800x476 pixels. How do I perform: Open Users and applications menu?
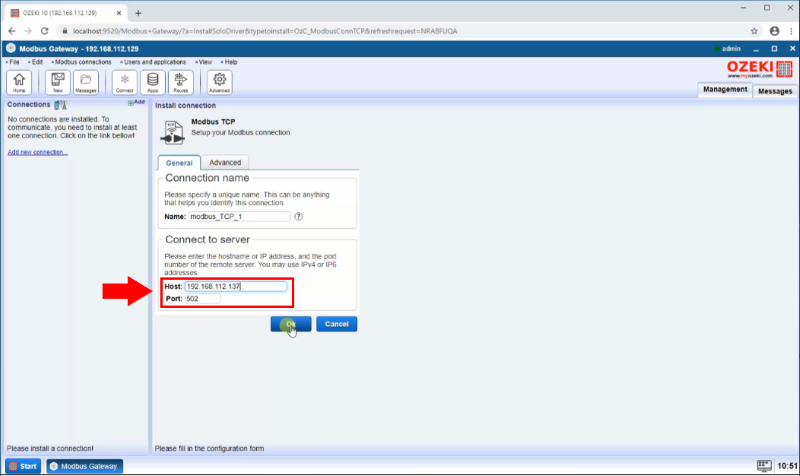click(x=154, y=62)
